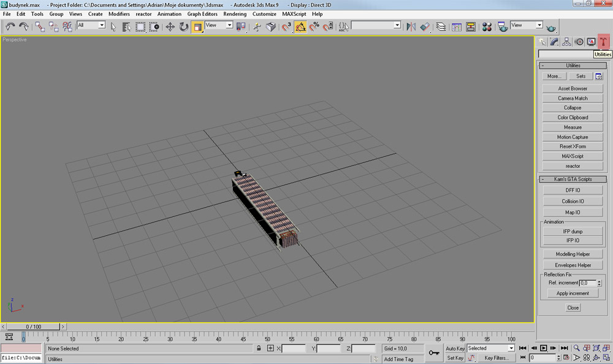Click the DFF IO button

573,191
